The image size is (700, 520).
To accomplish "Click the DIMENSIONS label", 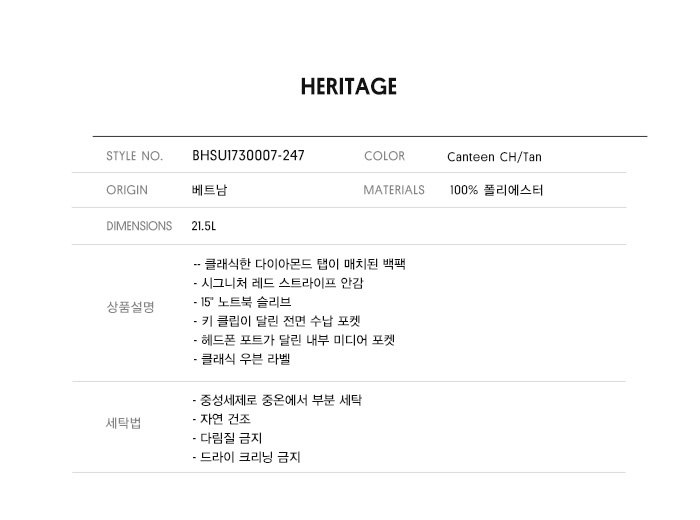I will click(x=139, y=226).
